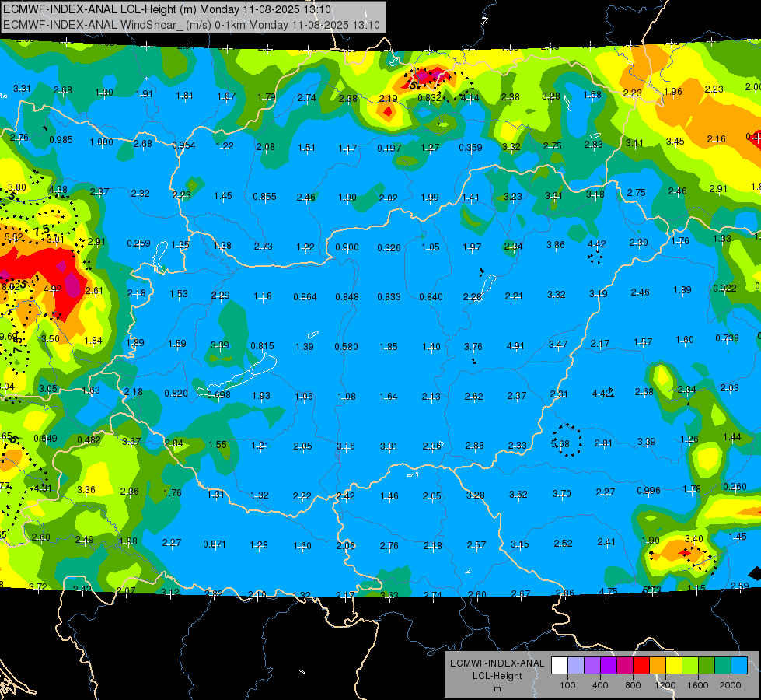Click the grid value 0.996

(649, 491)
